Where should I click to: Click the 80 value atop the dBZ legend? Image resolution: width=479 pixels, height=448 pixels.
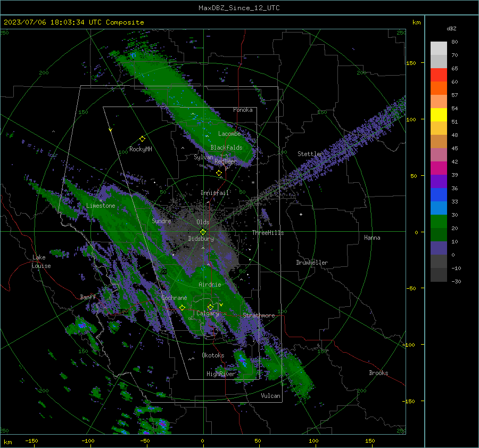pyautogui.click(x=455, y=42)
